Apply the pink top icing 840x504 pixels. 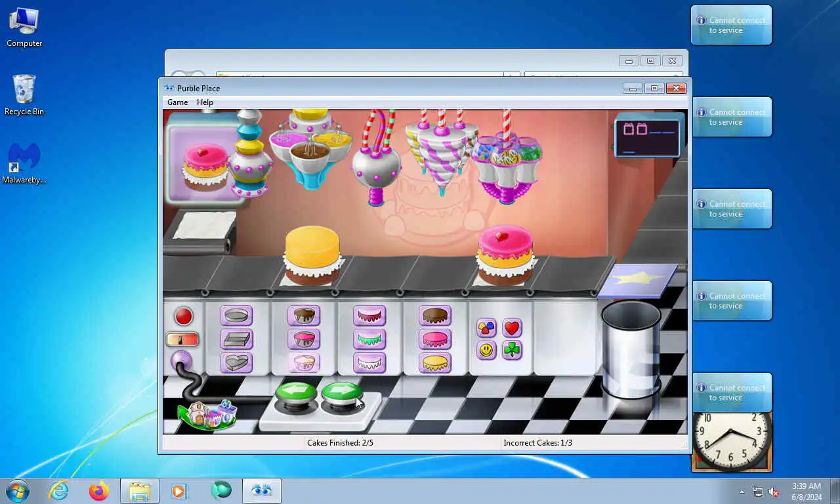click(435, 339)
